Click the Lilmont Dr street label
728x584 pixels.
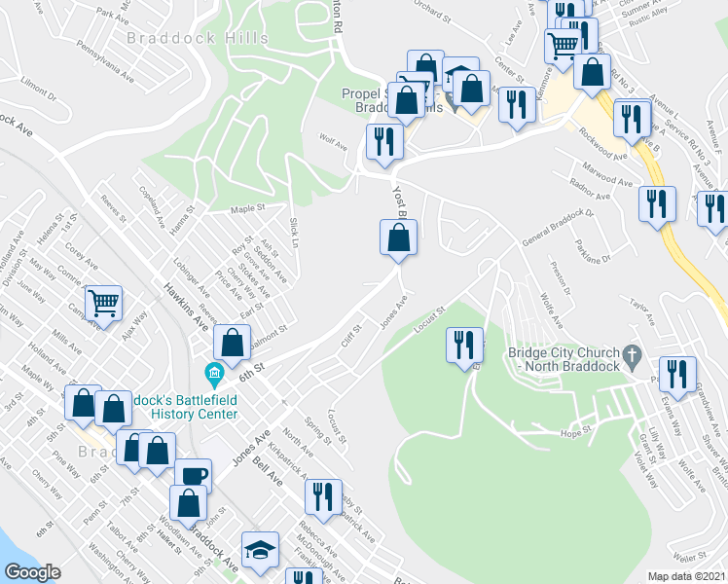pos(38,89)
